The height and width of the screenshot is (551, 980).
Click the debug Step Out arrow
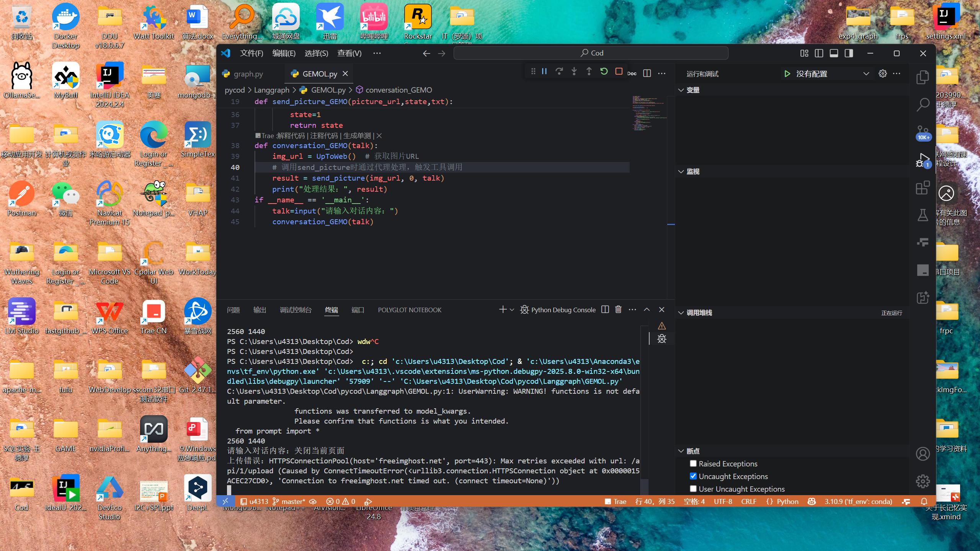(589, 72)
